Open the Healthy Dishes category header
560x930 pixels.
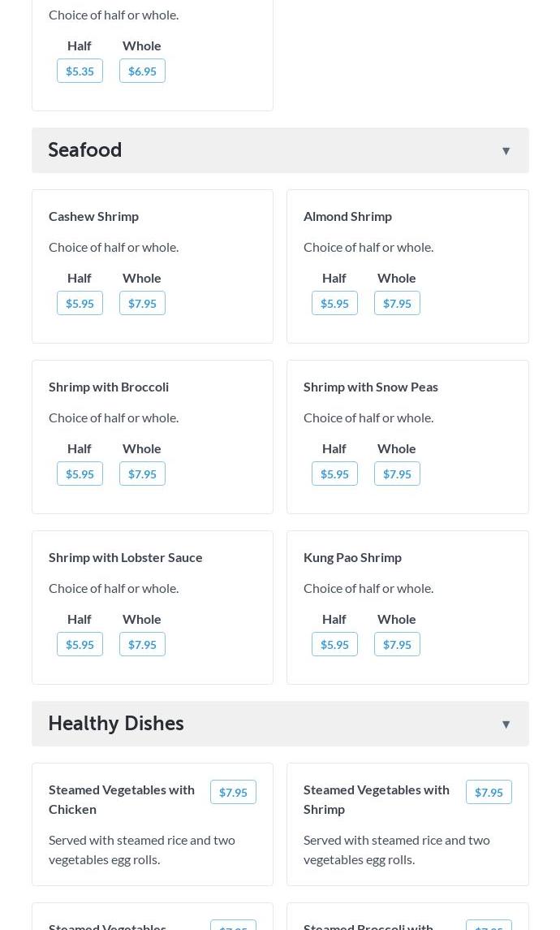click(116, 724)
